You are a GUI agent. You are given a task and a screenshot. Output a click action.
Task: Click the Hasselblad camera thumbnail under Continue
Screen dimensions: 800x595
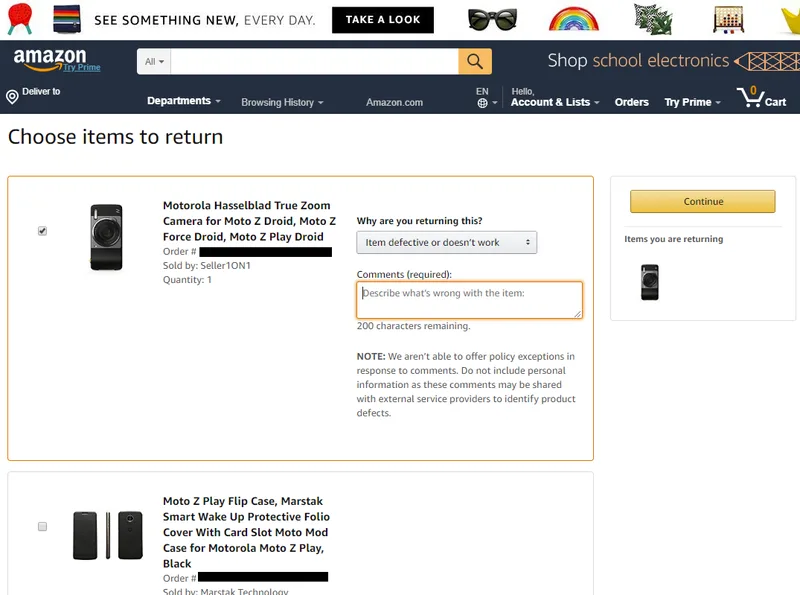click(x=650, y=282)
